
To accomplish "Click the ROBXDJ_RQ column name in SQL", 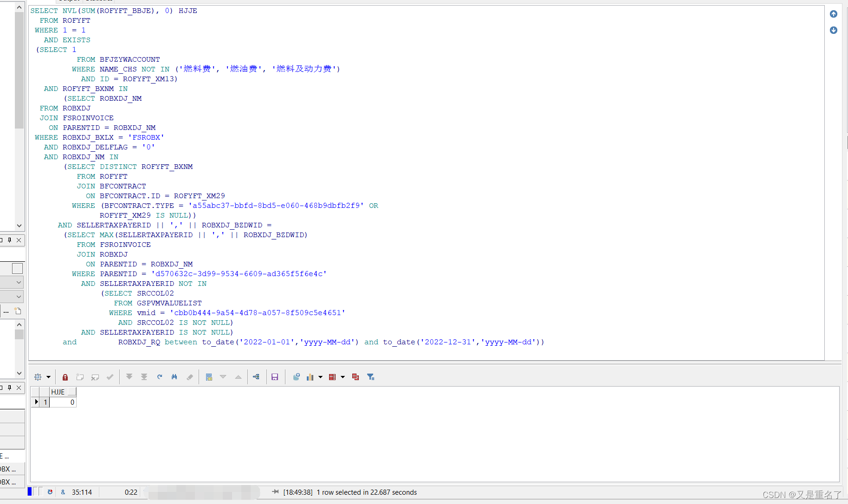I will pyautogui.click(x=139, y=342).
